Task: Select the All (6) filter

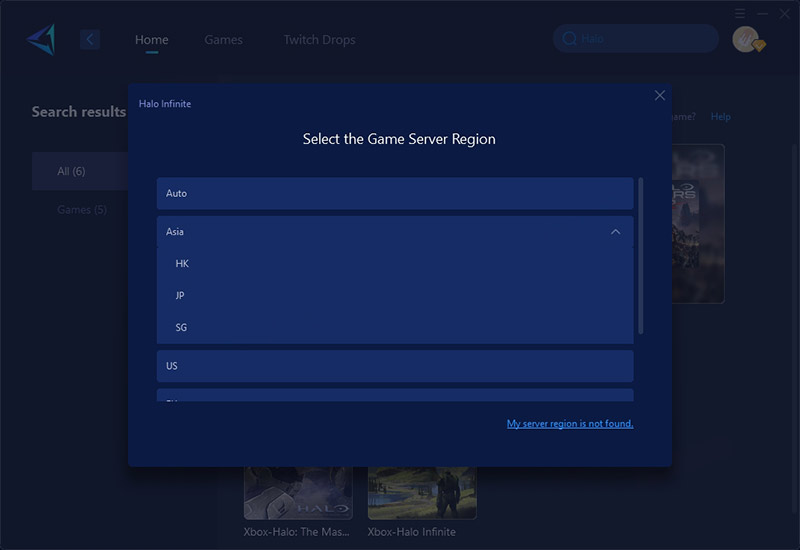Action: tap(80, 171)
